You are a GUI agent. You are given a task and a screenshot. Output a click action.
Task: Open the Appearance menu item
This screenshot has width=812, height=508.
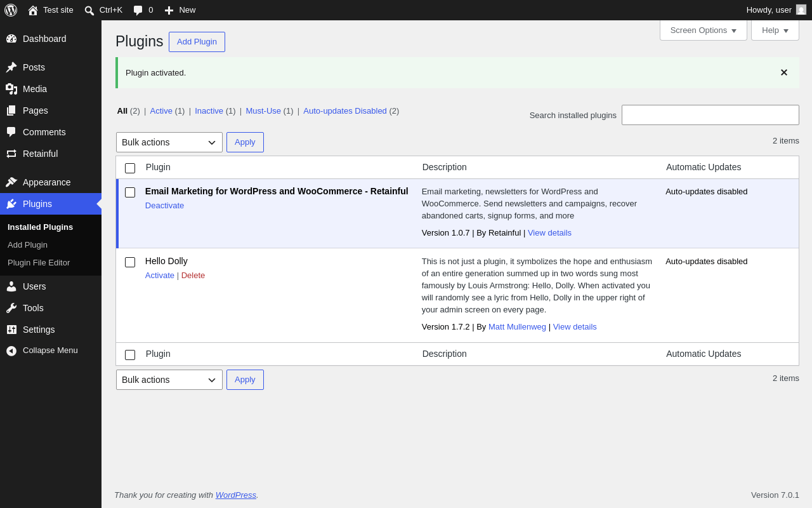click(x=51, y=182)
